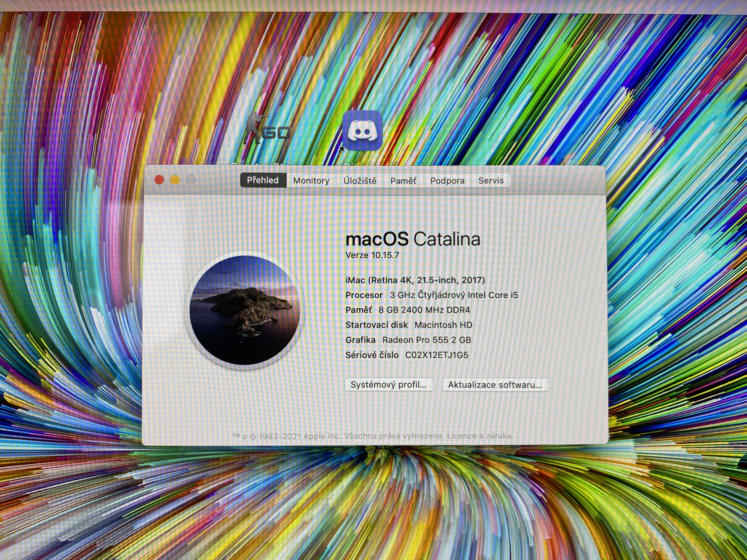
Task: Click the gray disabled zoom button
Action: pos(191,180)
